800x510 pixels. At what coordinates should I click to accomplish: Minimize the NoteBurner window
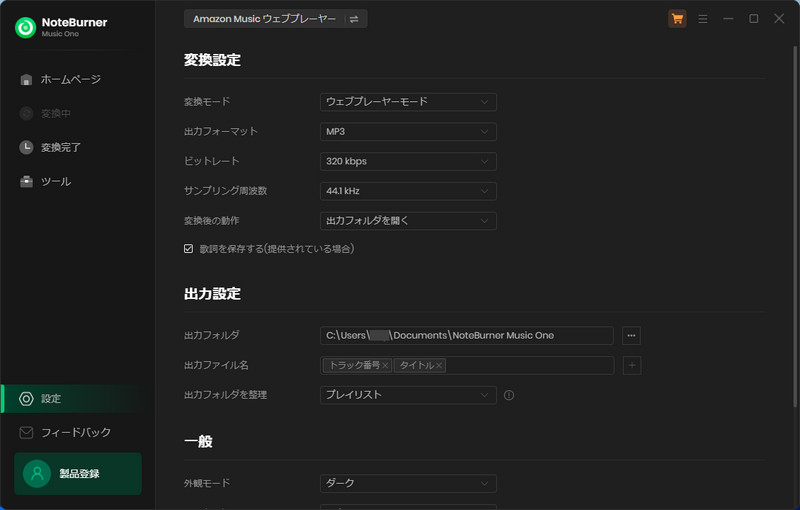click(x=728, y=19)
